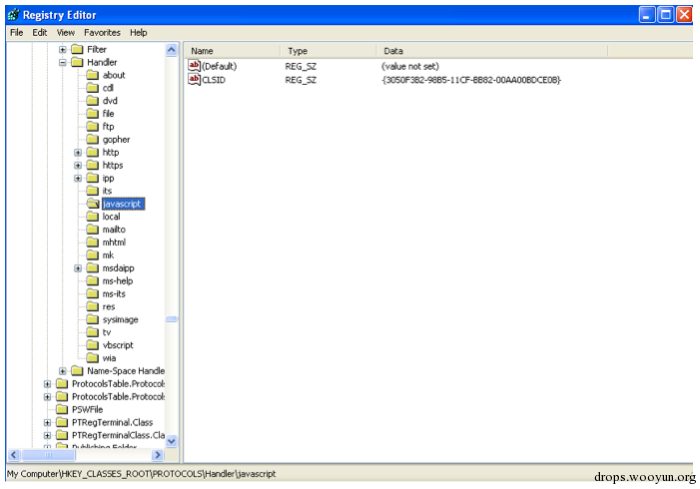Expand the msdaipp key

pyautogui.click(x=78, y=268)
